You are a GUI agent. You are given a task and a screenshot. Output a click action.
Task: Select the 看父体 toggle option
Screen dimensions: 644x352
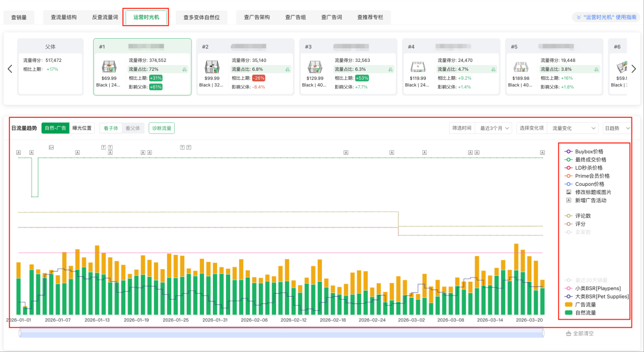pos(132,128)
